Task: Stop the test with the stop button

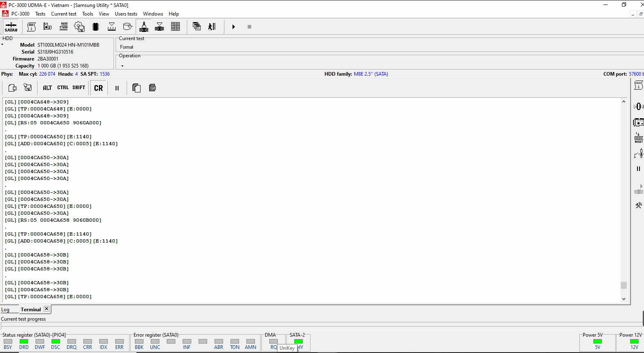Action: click(x=249, y=27)
